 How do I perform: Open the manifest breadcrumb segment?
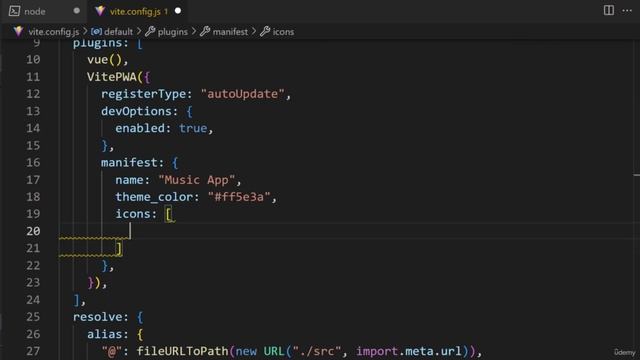tap(230, 32)
